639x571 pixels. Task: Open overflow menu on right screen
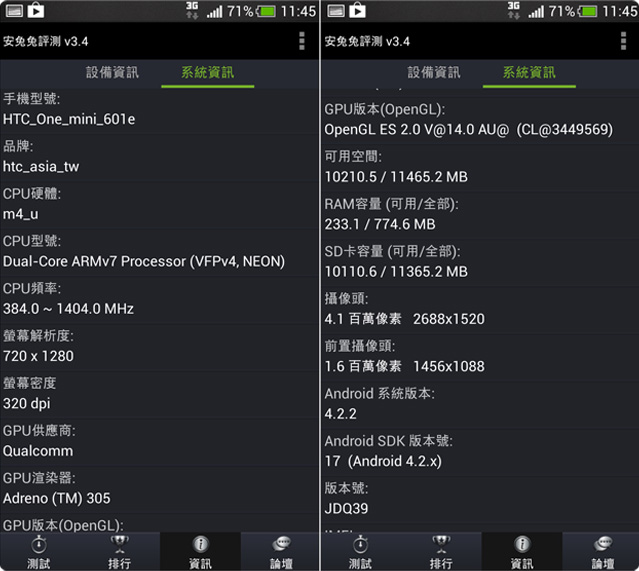click(623, 41)
